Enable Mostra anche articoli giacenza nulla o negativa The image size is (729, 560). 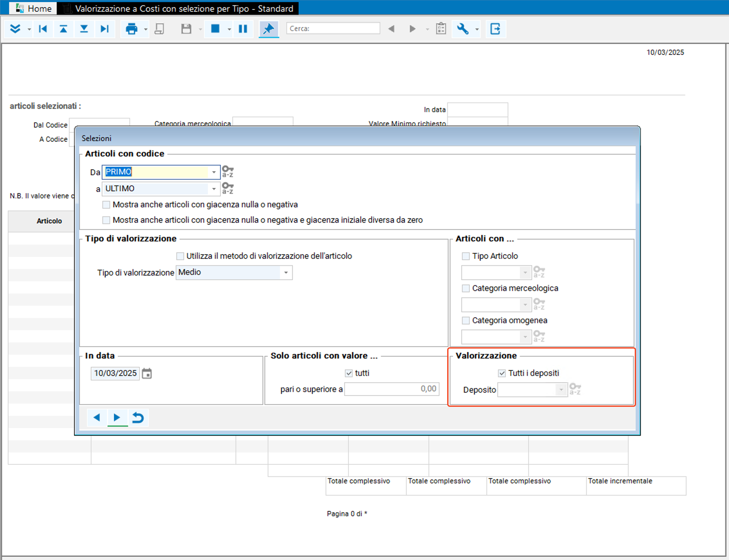[106, 205]
